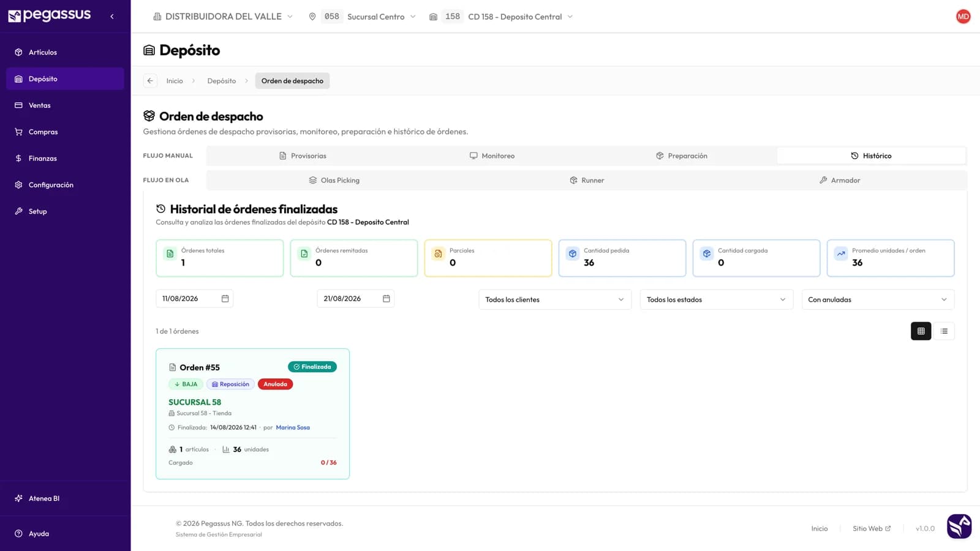This screenshot has height=551, width=980.
Task: Expand the CD 158 Deposito Central selector
Action: point(500,17)
